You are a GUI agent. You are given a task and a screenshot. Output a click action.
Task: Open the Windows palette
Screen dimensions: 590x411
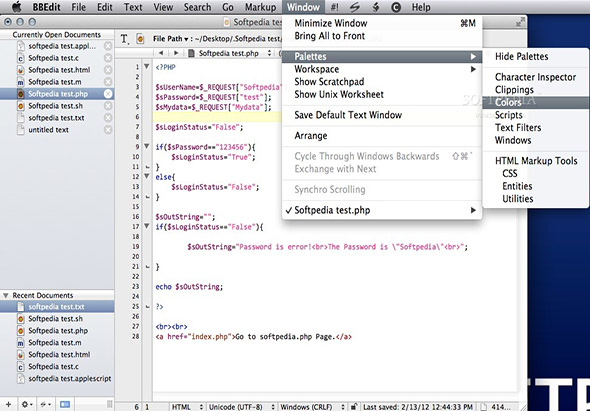535,140
